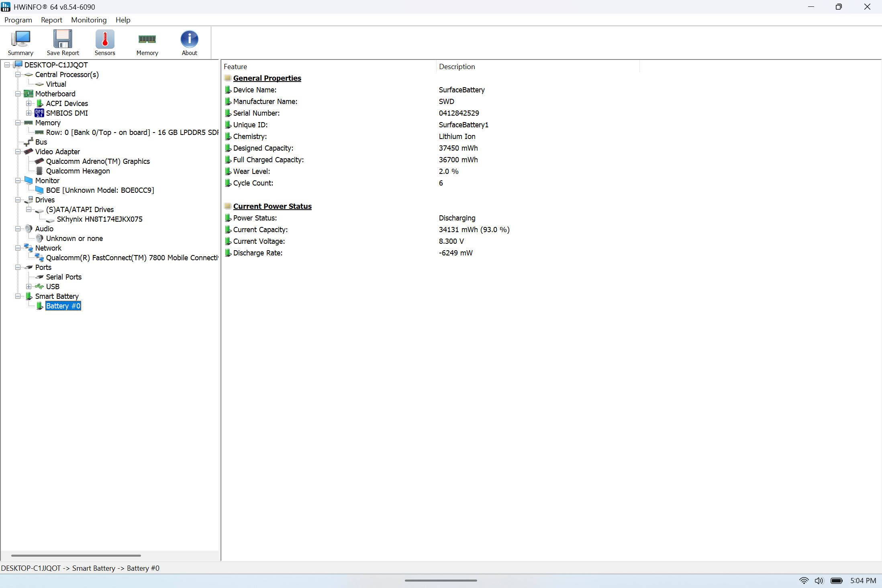Click the ACPI Devices green icon
This screenshot has width=882, height=588.
40,103
